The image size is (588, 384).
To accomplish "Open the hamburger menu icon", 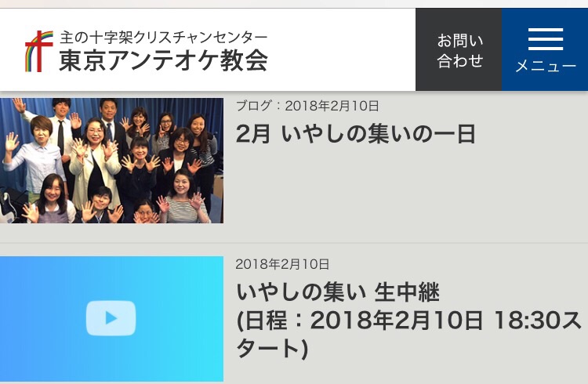I will point(546,39).
